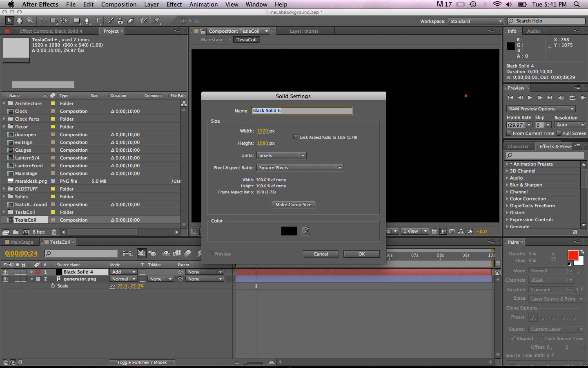Jump to First Frame in Preview
588x368 pixels.
click(x=510, y=98)
